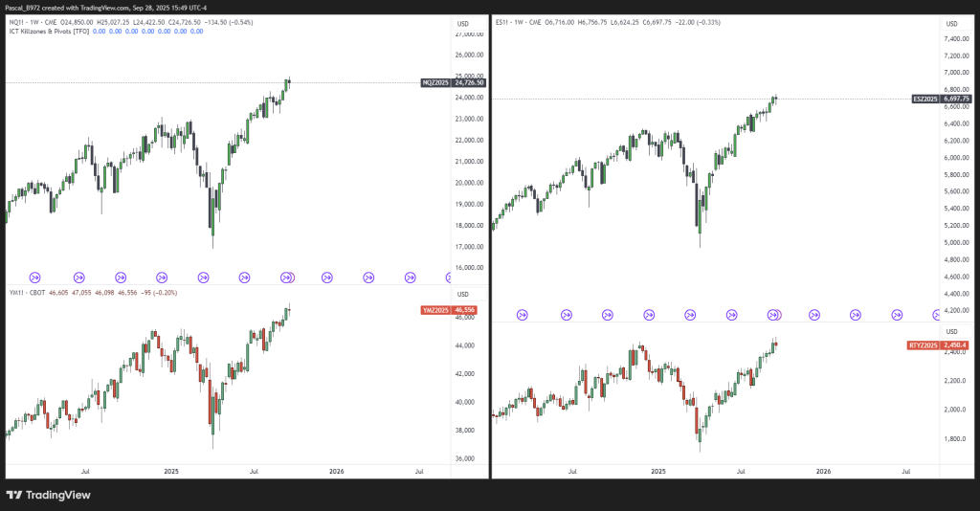Image resolution: width=980 pixels, height=511 pixels.
Task: Click the fourth rollover marker from left on the NQ1! chart
Action: (x=162, y=278)
